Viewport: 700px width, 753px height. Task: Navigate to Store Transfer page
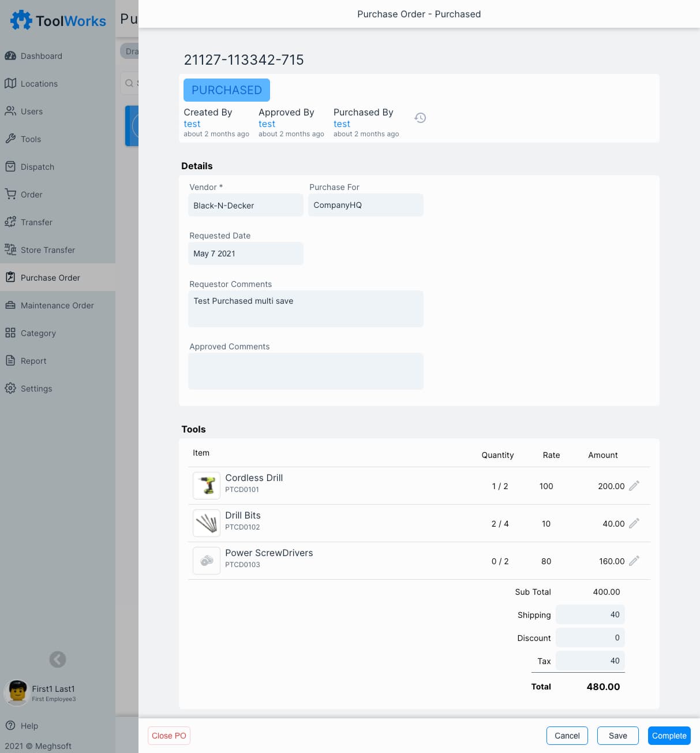[x=47, y=250]
